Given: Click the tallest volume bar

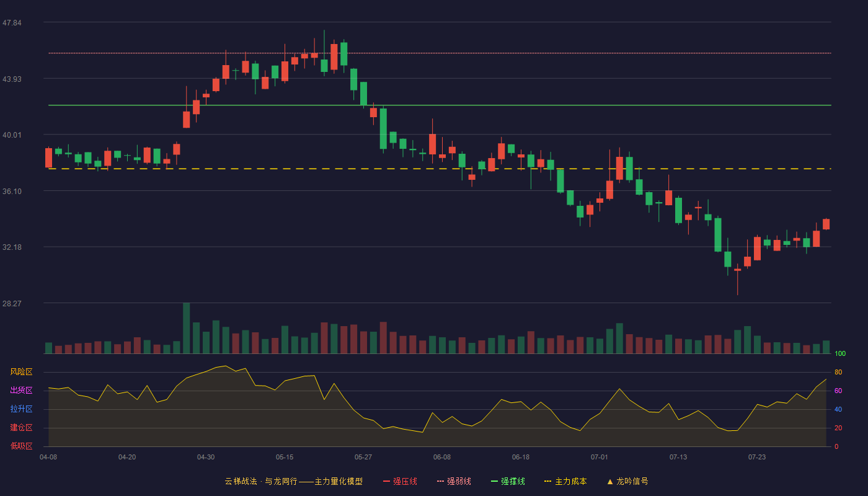Looking at the screenshot, I should pos(186,328).
